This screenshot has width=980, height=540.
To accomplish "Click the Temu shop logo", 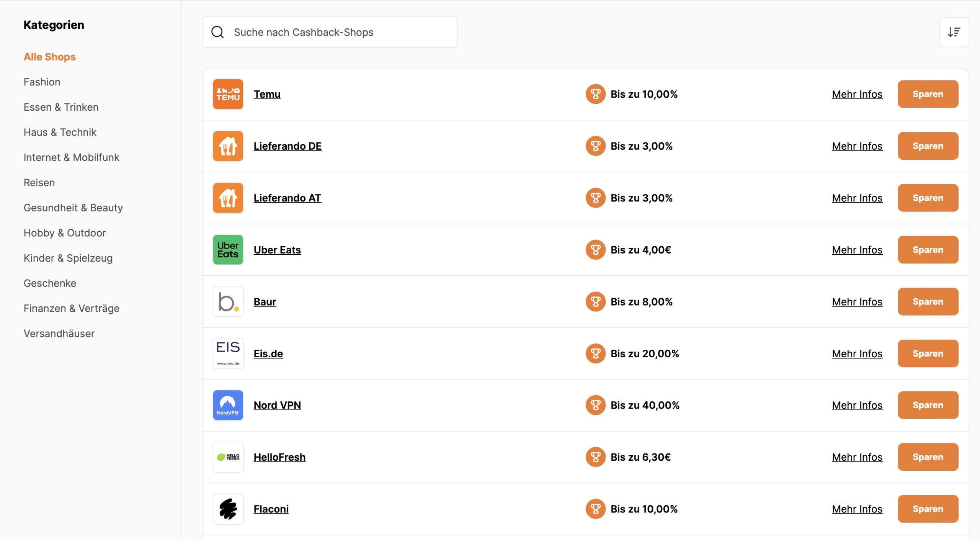I will [228, 94].
